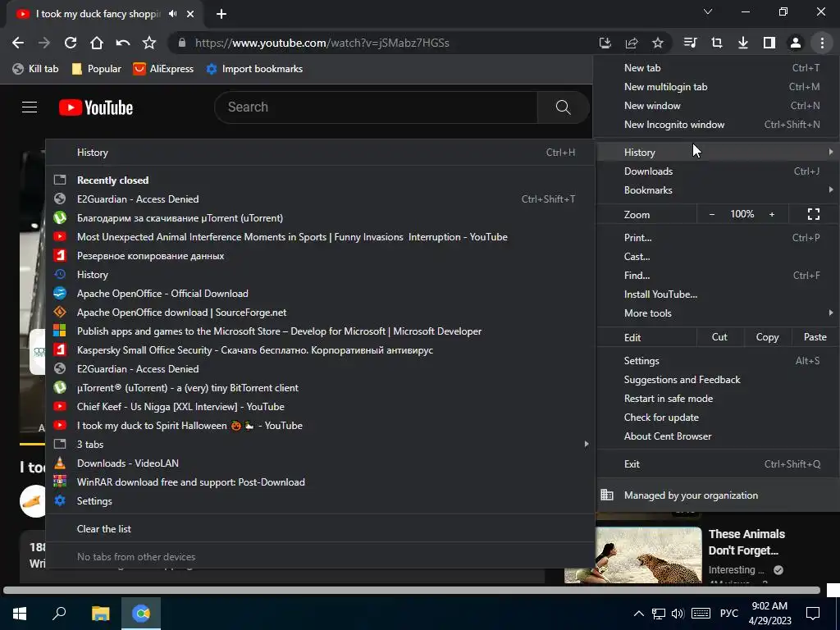
Task: Click the install app icon in address bar
Action: coord(605,43)
